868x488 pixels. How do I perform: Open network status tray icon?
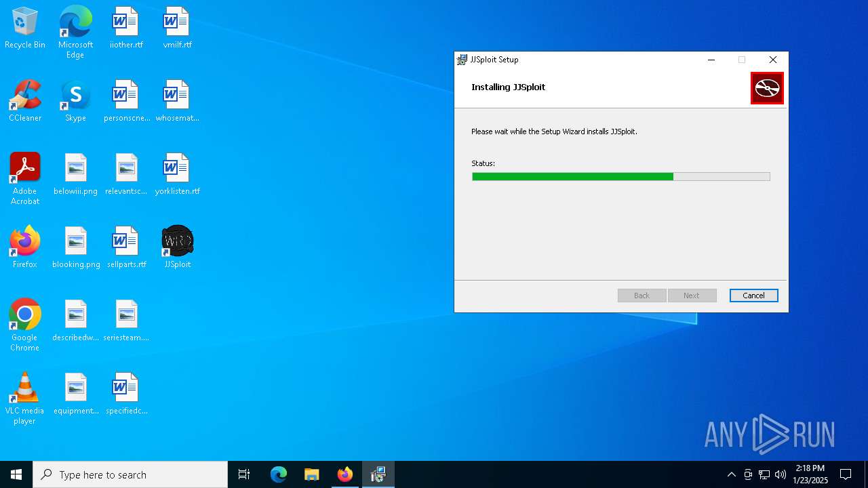click(764, 474)
